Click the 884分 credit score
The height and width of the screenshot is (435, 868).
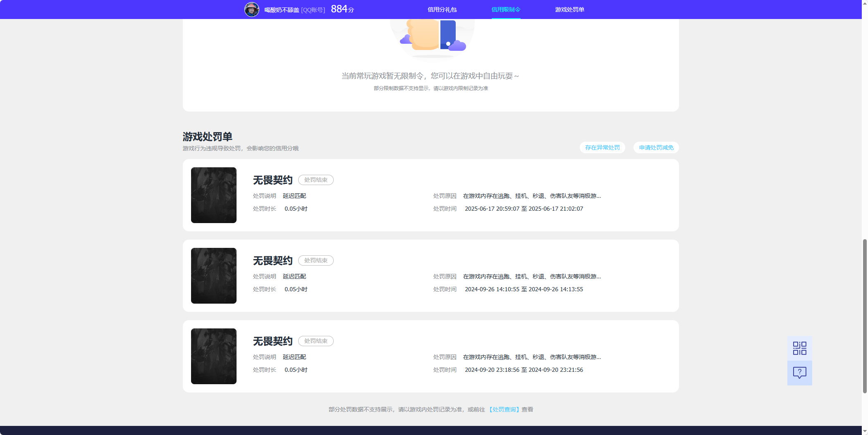(342, 9)
